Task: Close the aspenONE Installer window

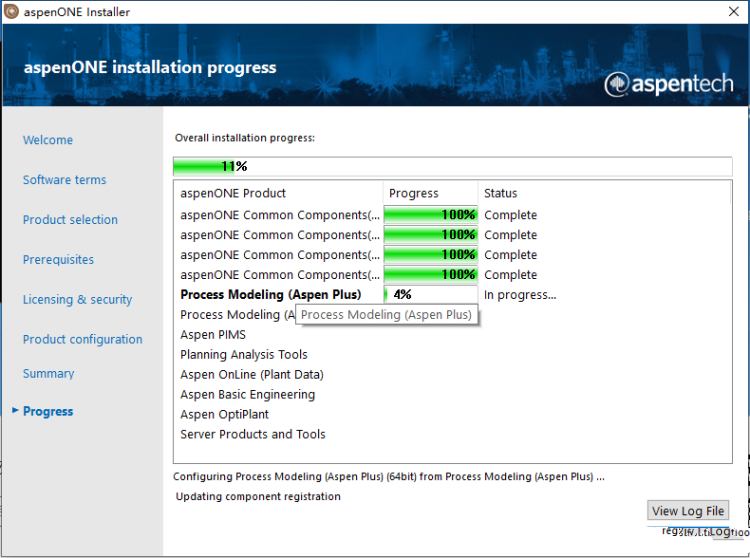Action: pyautogui.click(x=733, y=11)
